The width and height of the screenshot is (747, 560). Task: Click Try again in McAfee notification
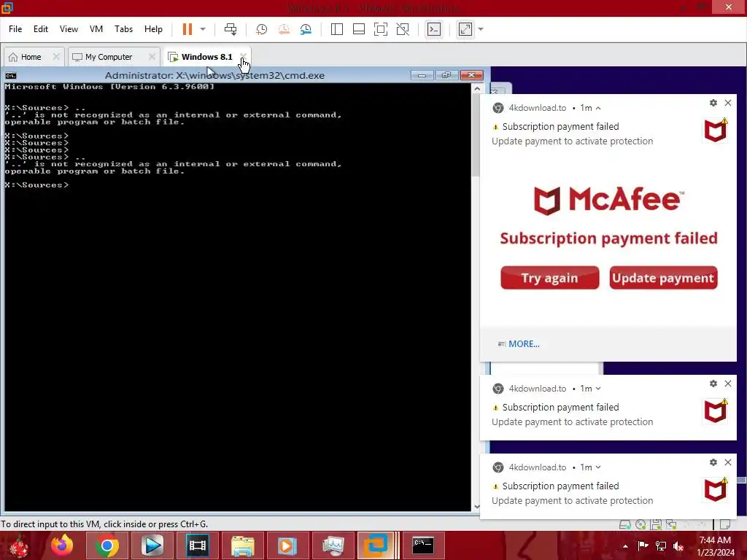pyautogui.click(x=550, y=278)
